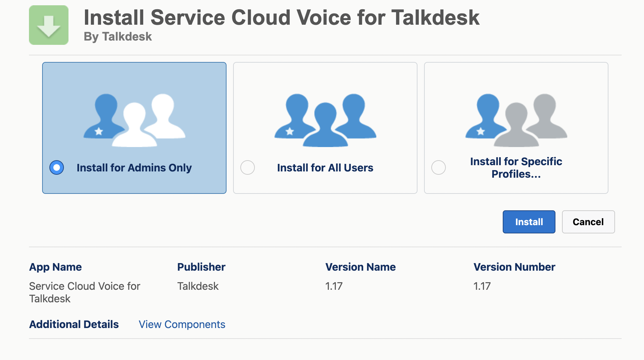Click the All Users blue people icon
Screen dimensions: 644x360
(325, 120)
